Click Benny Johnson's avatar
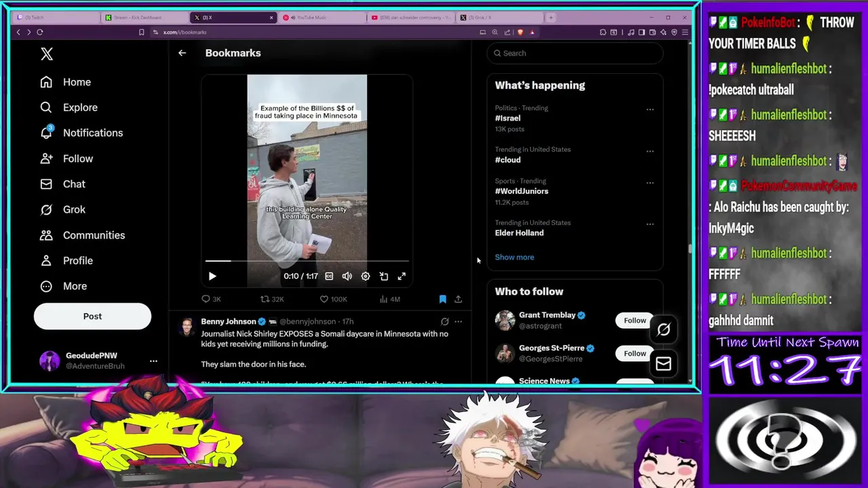This screenshot has height=488, width=868. [x=186, y=327]
